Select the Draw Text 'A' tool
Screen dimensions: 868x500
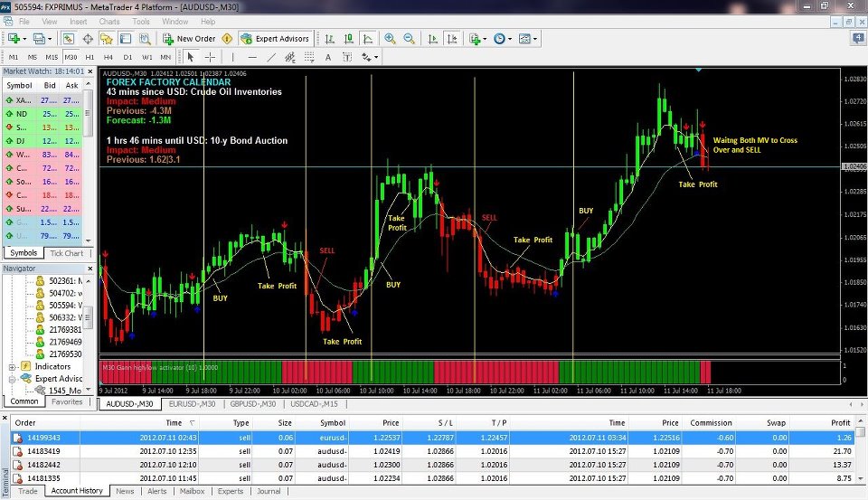tap(327, 57)
